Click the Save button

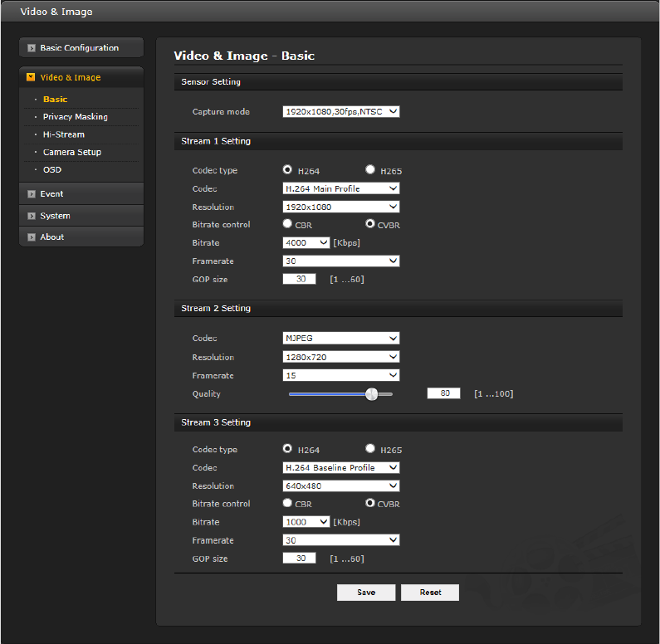(366, 593)
